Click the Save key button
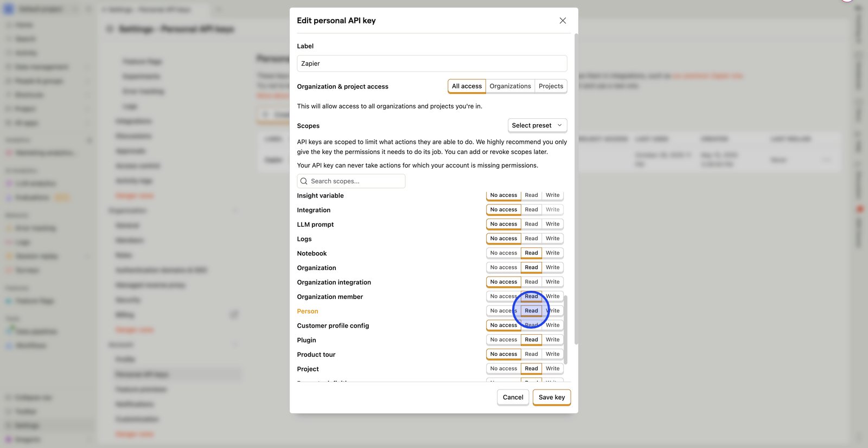The height and width of the screenshot is (448, 868). (x=551, y=398)
